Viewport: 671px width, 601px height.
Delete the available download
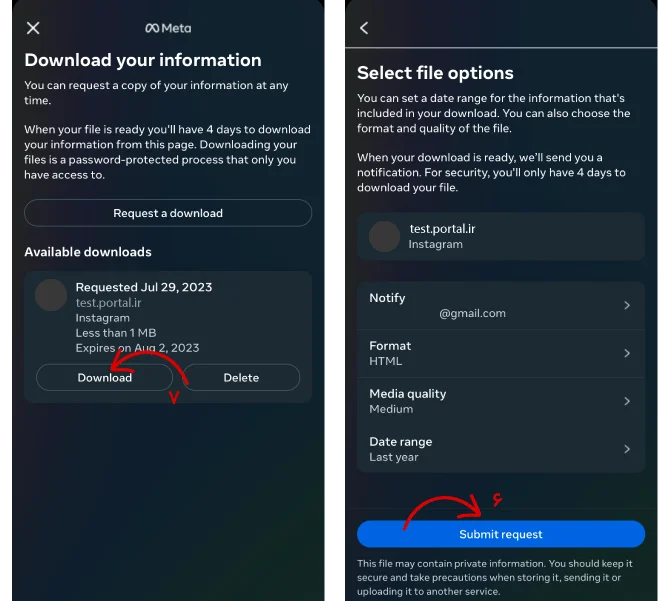(x=241, y=377)
